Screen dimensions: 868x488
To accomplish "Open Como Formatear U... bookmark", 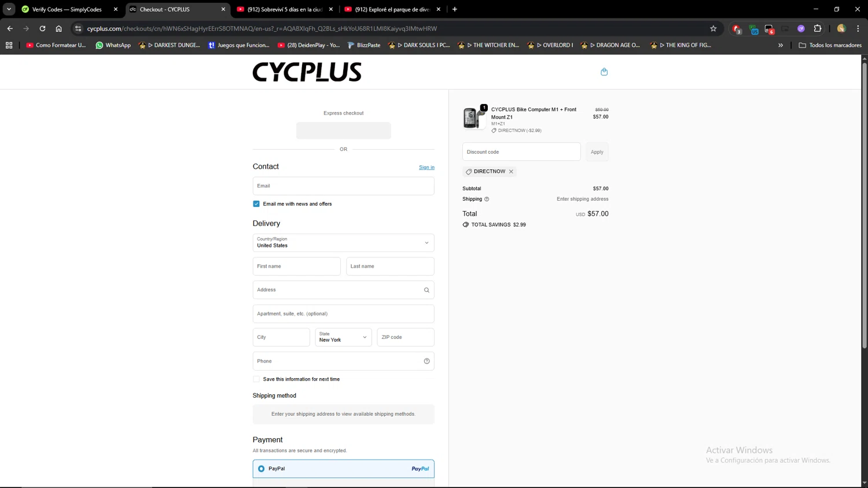I will point(56,45).
